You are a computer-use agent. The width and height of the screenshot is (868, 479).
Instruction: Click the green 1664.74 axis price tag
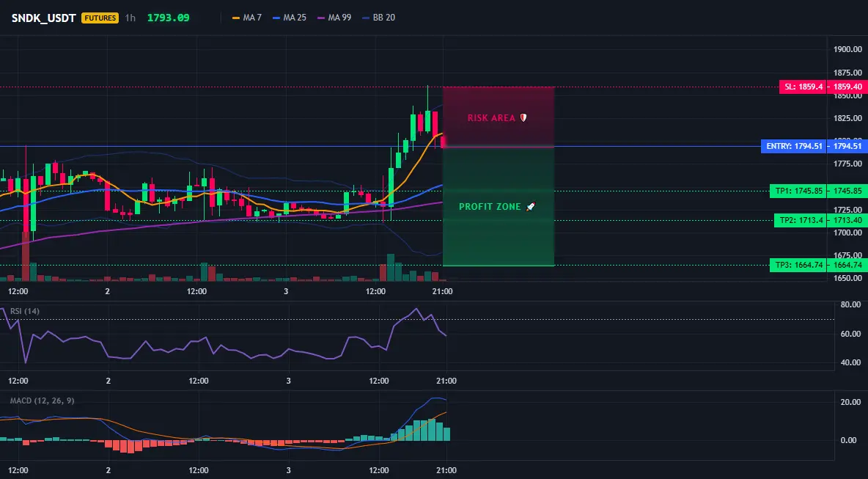tap(848, 266)
